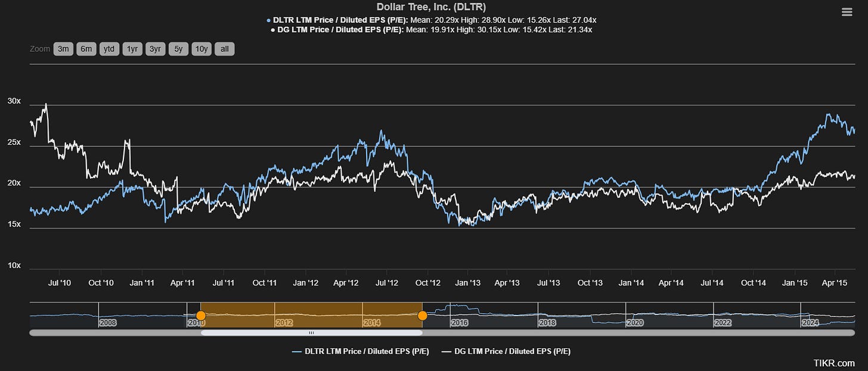This screenshot has width=868, height=371.
Task: Set zoom range to ytd
Action: [108, 49]
